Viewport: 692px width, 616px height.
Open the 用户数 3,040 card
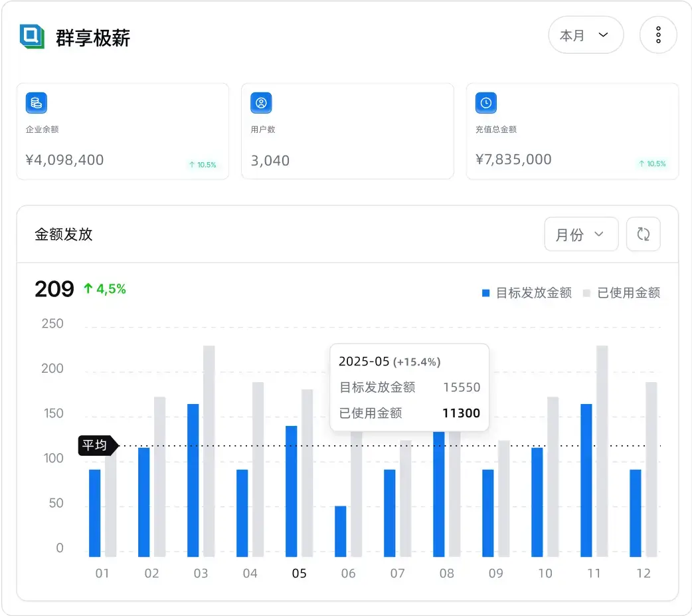pos(347,131)
